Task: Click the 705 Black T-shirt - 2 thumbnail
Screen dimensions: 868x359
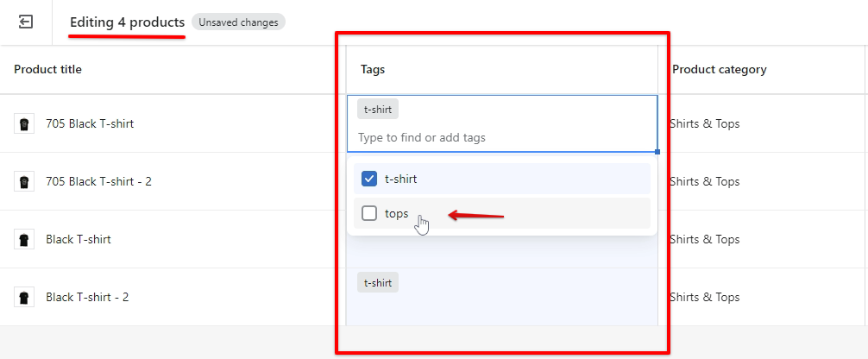Action: coord(24,181)
